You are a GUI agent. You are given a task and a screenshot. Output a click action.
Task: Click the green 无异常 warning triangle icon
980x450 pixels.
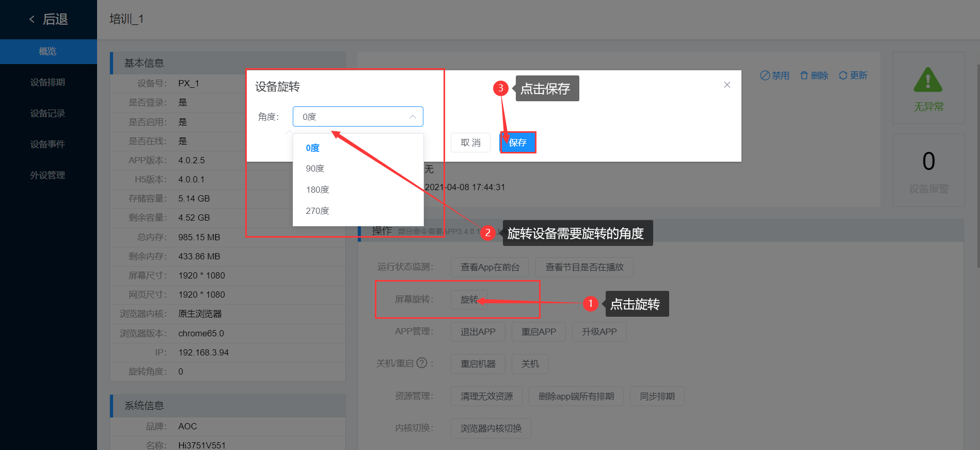pos(928,80)
